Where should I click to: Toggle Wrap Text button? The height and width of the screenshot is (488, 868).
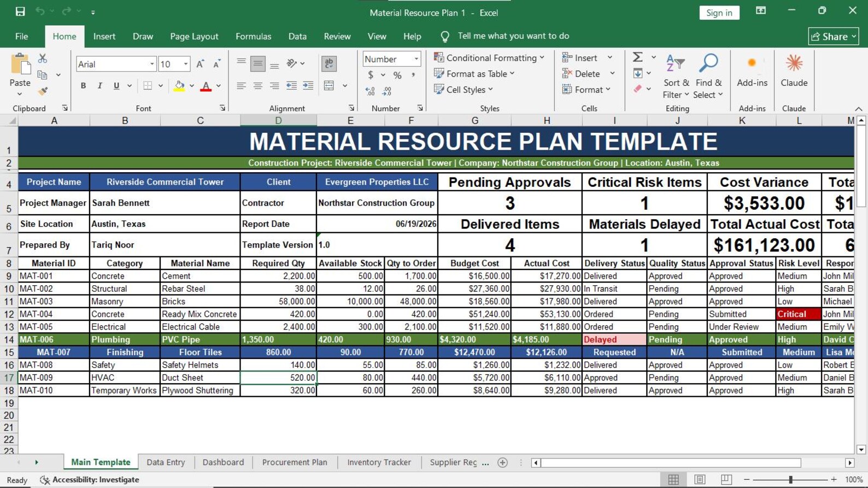tap(329, 63)
